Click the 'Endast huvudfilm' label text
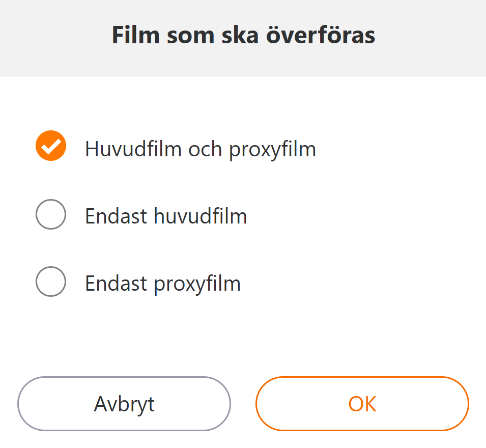Viewport: 486px width, 448px height. point(166,216)
